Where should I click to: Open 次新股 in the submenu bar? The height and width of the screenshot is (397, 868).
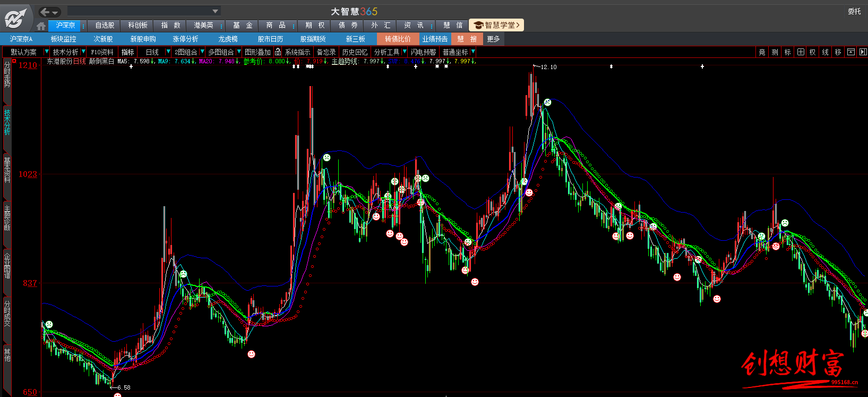click(x=103, y=39)
